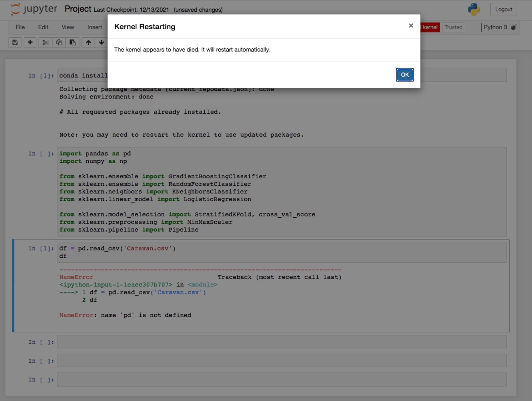Click the Python logo near Logout
The height and width of the screenshot is (401, 532).
[474, 9]
